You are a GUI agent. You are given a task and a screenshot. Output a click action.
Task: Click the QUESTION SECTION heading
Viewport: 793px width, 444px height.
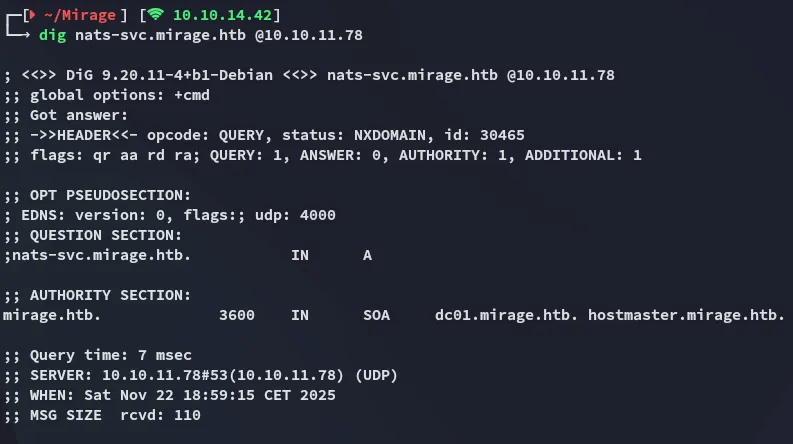105,235
